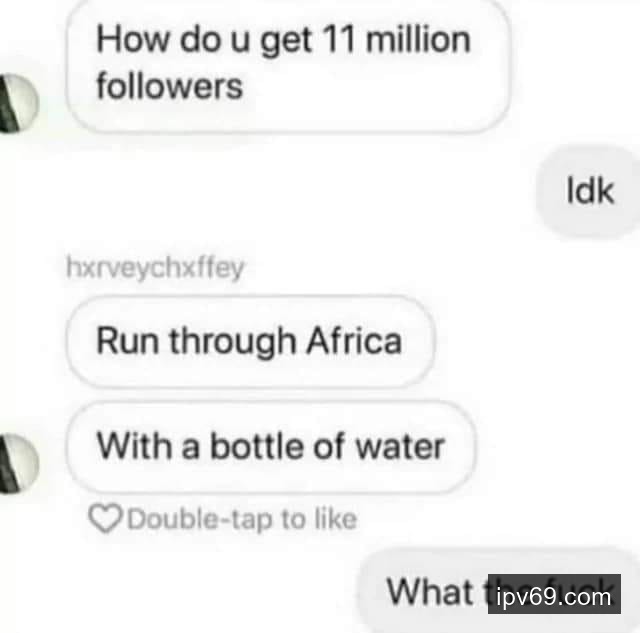This screenshot has width=640, height=633.
Task: Click the word How in the first message
Action: (x=133, y=40)
